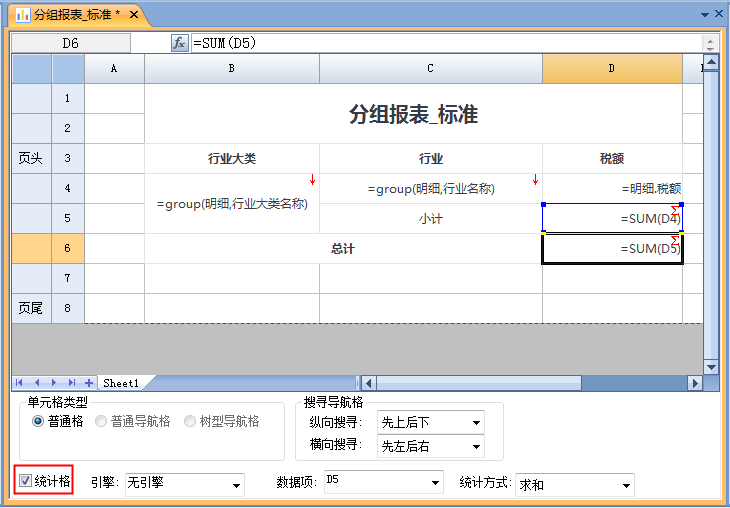The width and height of the screenshot is (730, 508).
Task: Jump to last sheet using navigation arrow
Action: tap(71, 383)
